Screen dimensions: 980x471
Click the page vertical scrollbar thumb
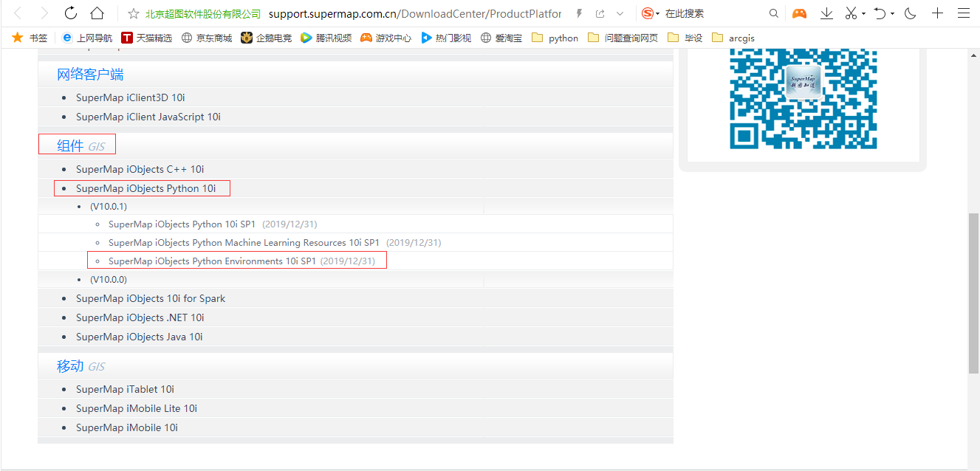click(973, 294)
